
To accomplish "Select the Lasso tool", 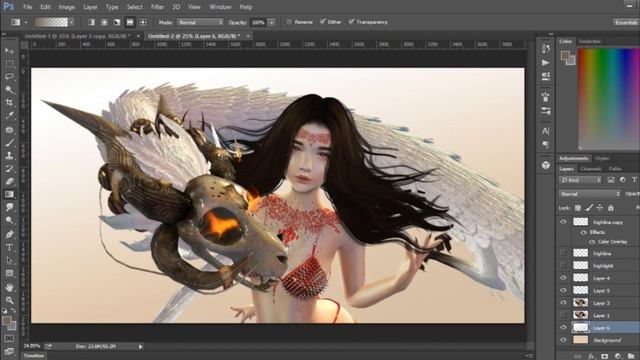I will click(9, 77).
